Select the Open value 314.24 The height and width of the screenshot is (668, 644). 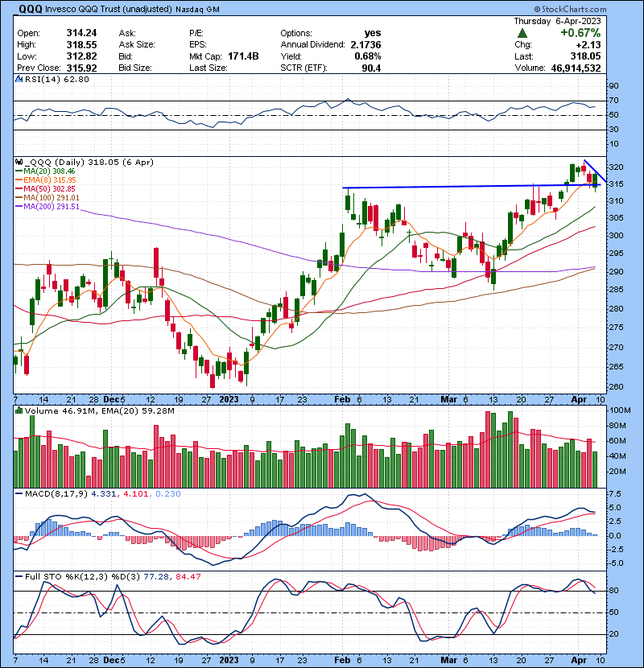(x=81, y=33)
